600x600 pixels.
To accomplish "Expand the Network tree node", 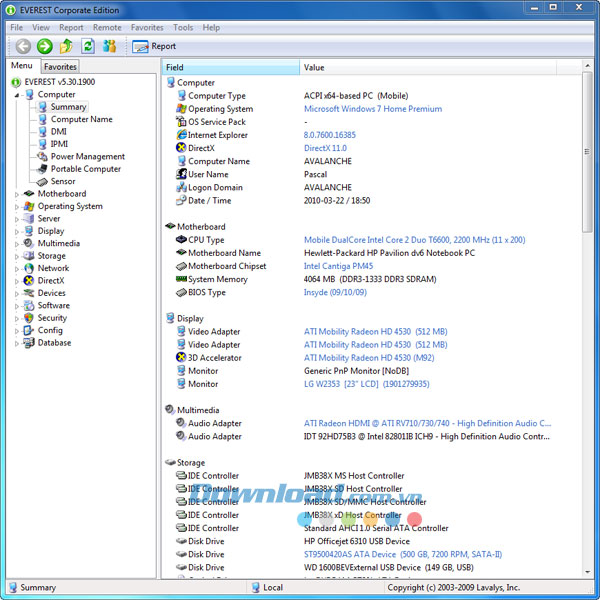I will tap(16, 269).
